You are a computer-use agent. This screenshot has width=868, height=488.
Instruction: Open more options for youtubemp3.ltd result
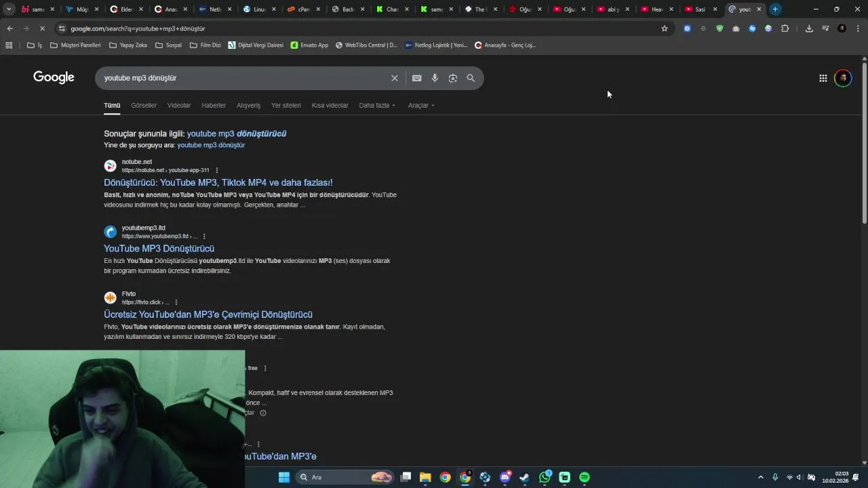coord(204,237)
